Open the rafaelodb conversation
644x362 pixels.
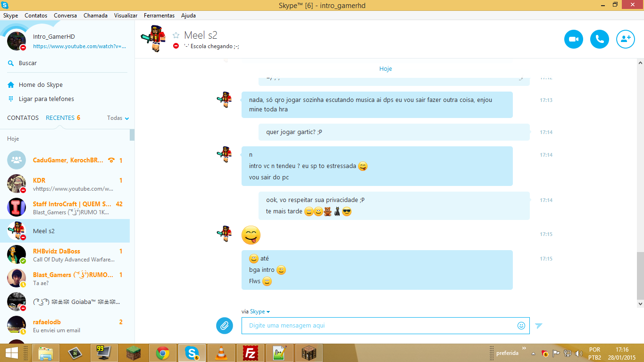[65, 326]
